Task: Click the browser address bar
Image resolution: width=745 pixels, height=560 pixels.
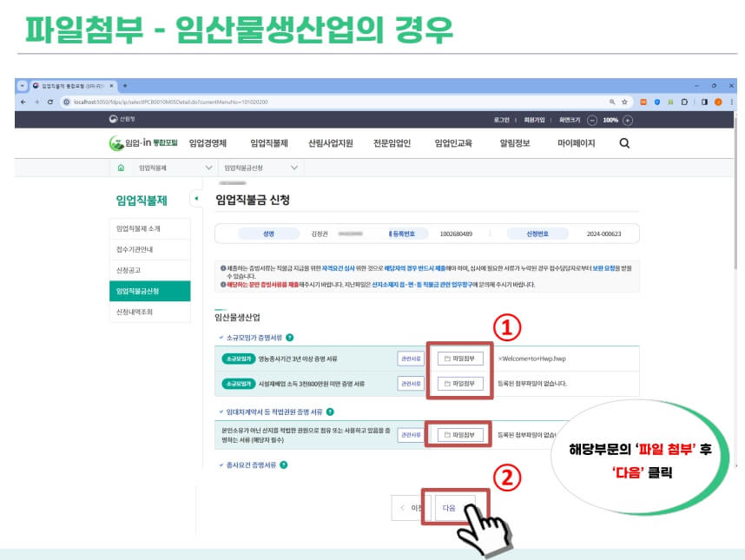Action: (x=260, y=101)
